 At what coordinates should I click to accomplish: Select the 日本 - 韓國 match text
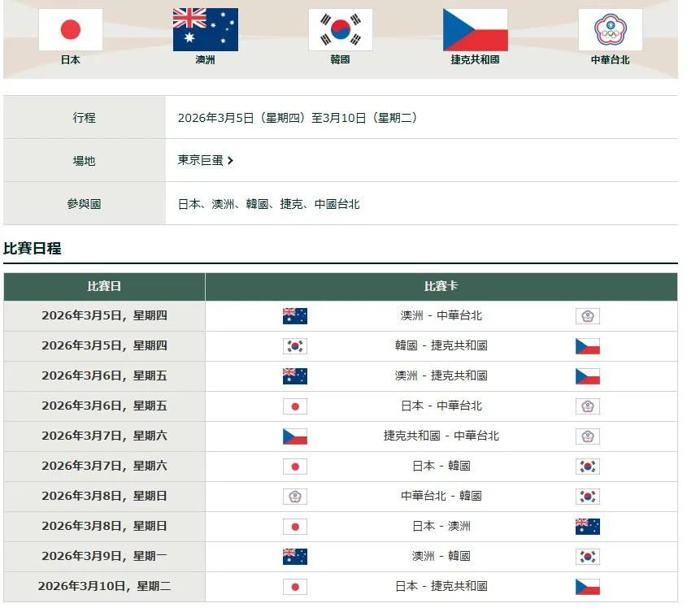pos(441,466)
